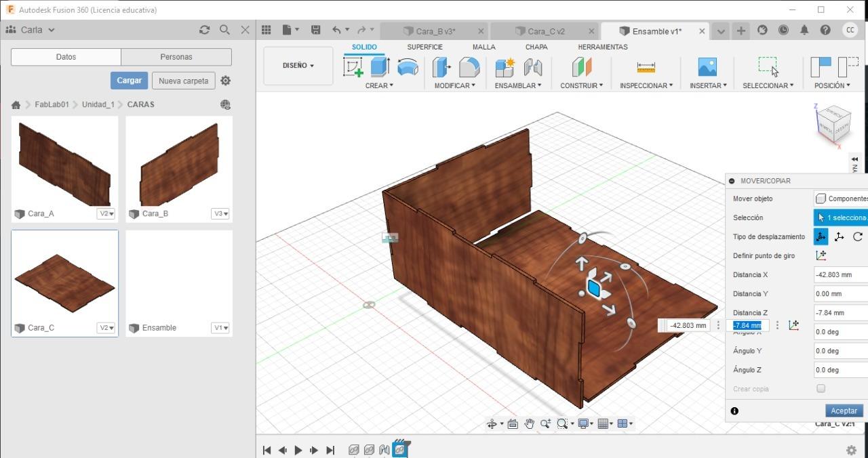Click the Distancia X input field
The width and height of the screenshot is (868, 458).
tap(841, 274)
